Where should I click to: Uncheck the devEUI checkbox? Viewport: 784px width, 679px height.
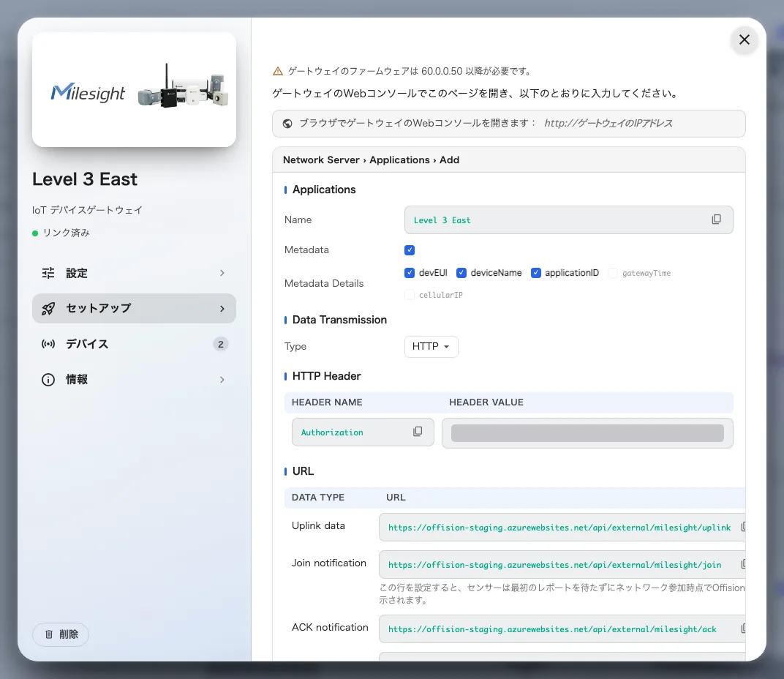pos(410,273)
